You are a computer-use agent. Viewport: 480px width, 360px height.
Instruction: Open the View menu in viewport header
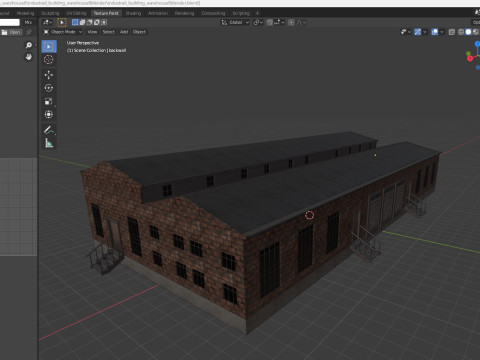pos(92,32)
